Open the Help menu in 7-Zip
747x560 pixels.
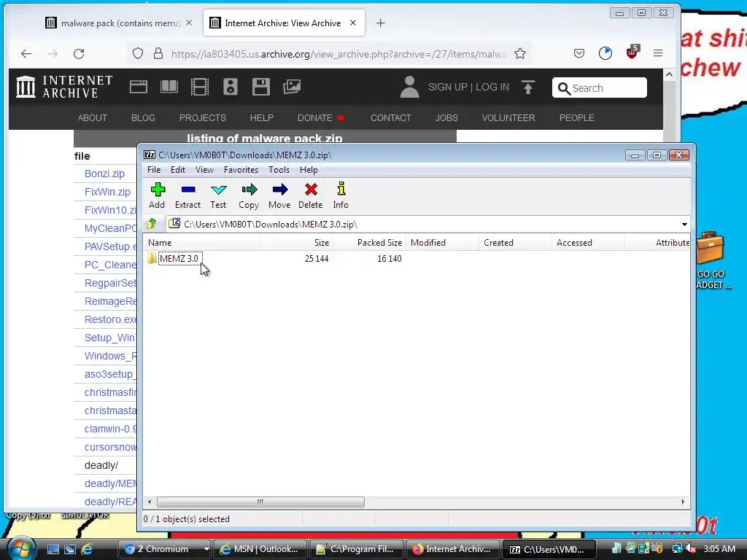[x=309, y=170]
